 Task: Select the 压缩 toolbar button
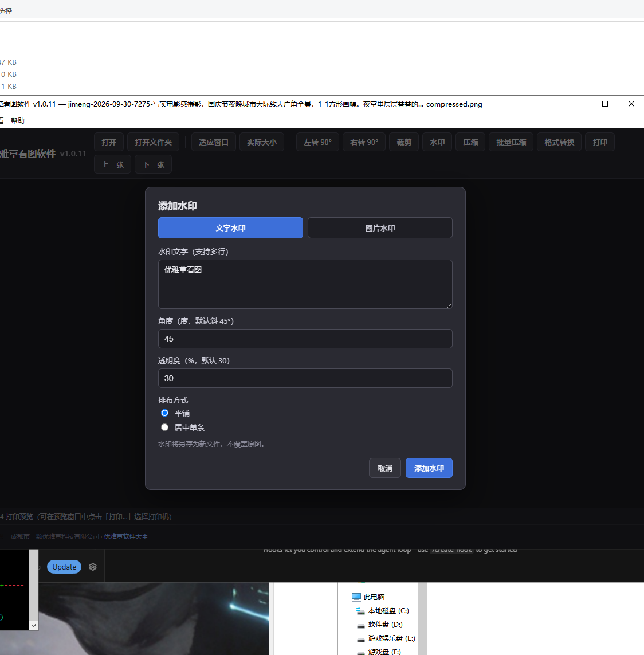point(470,143)
